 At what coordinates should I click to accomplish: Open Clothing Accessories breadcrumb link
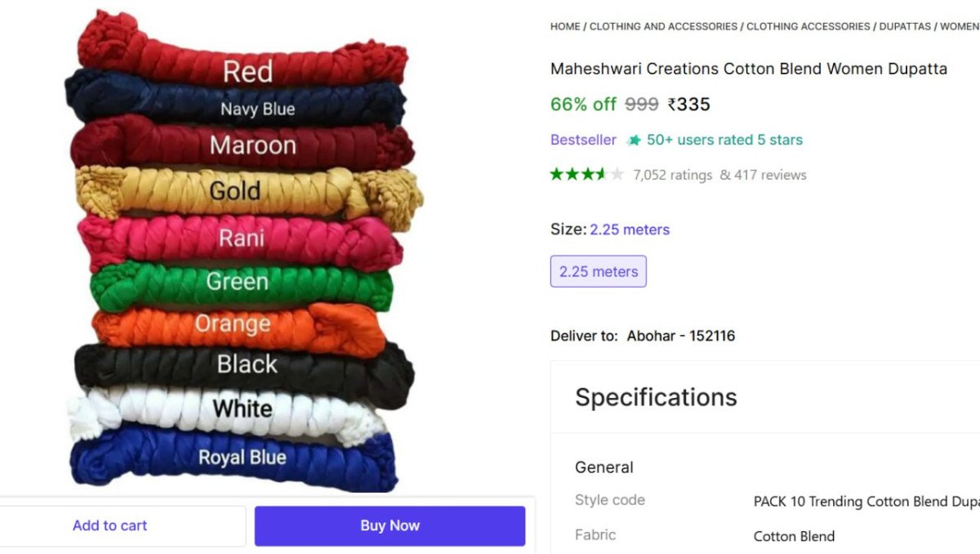(808, 26)
